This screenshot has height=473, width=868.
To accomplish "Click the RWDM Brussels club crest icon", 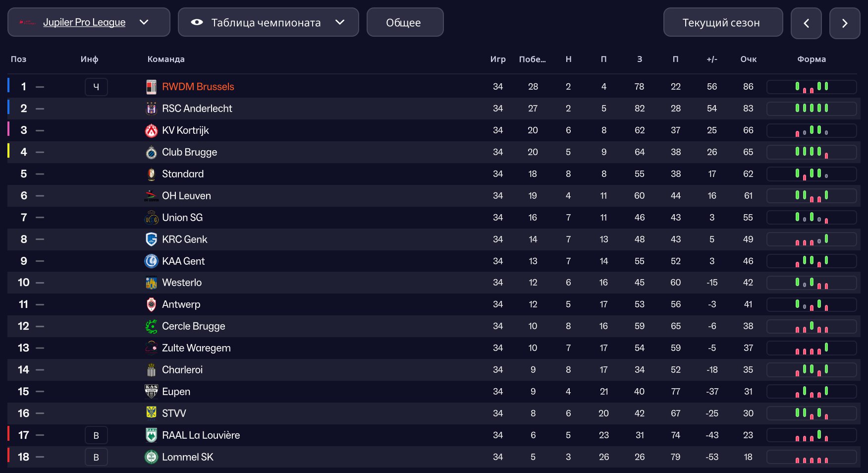I will 151,87.
